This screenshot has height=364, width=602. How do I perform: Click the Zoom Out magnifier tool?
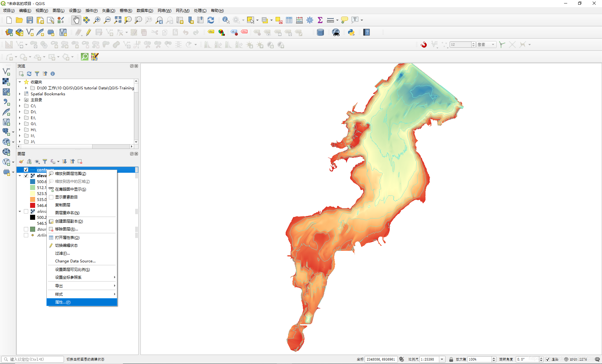(107, 20)
